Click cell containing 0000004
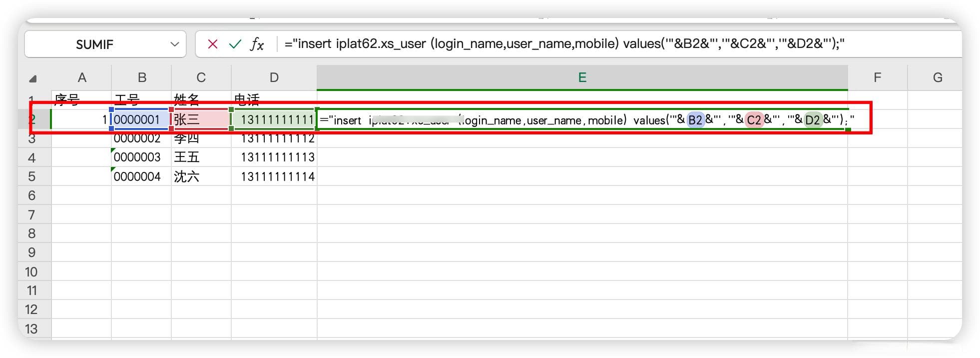 pyautogui.click(x=141, y=176)
